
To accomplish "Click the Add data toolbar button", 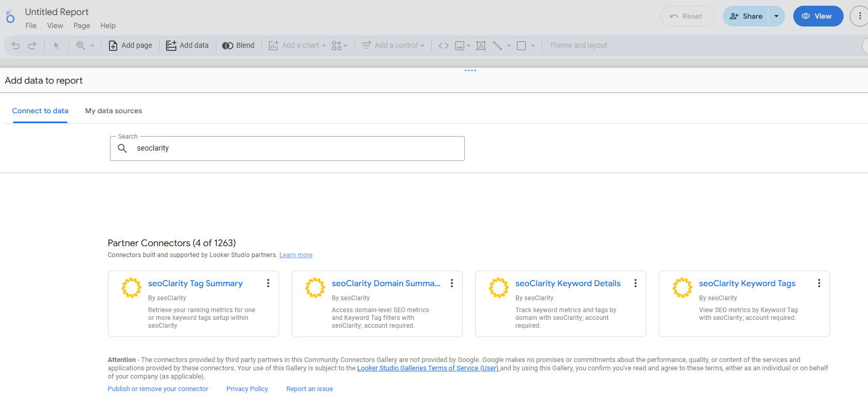I will (x=187, y=46).
